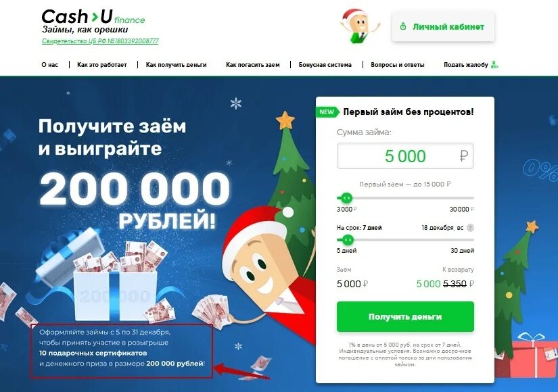Click the Cash-U finance logo
Viewport: 558px width, 392px height.
[x=93, y=17]
